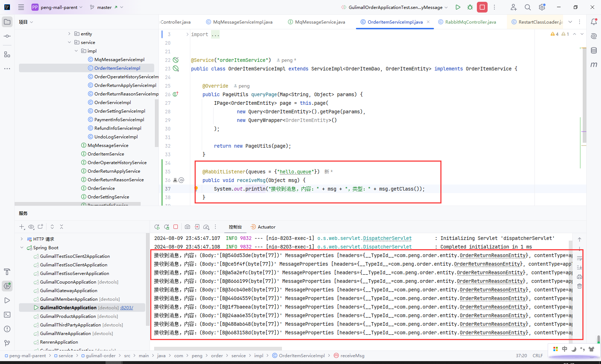The width and height of the screenshot is (601, 364).
Task: Switch to RabbitMqController.java tab
Action: [x=467, y=22]
